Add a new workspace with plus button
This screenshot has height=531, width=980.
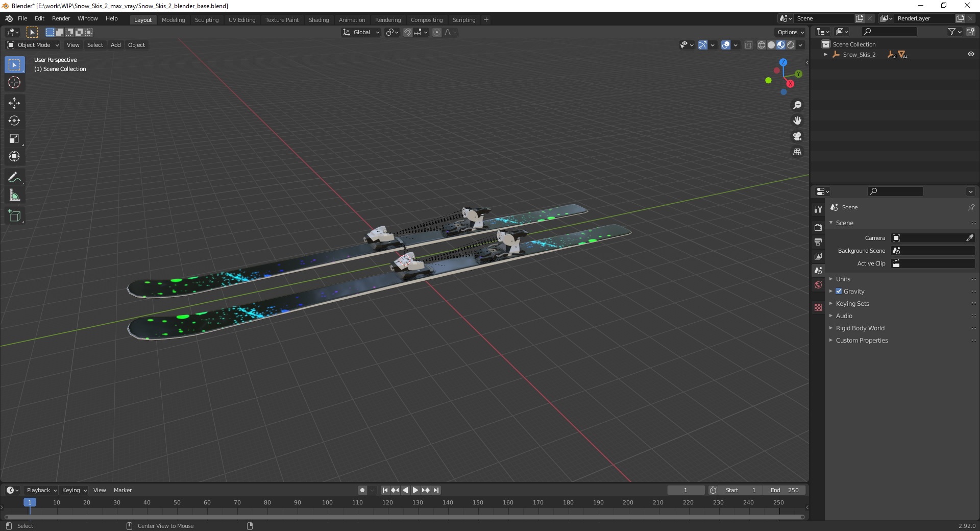pyautogui.click(x=486, y=20)
